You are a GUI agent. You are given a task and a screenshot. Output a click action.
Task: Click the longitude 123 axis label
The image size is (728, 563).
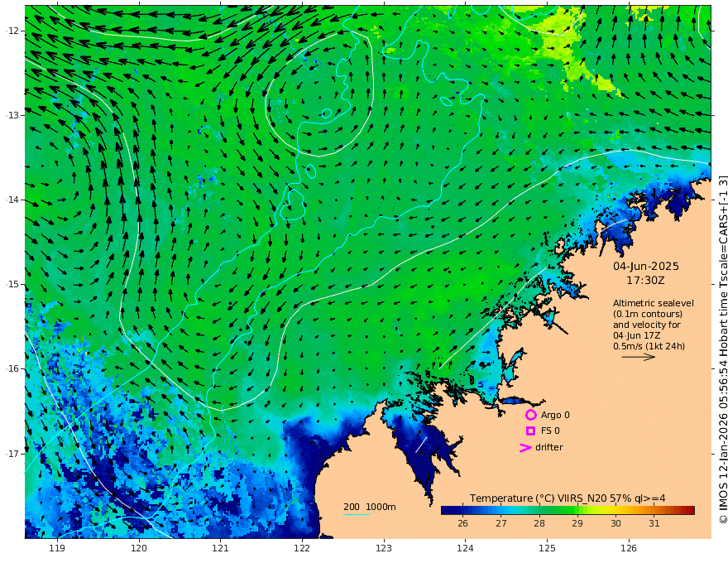[x=384, y=548]
